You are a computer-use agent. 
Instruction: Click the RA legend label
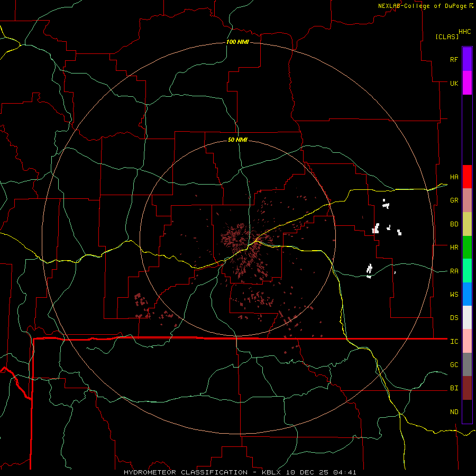click(x=454, y=271)
